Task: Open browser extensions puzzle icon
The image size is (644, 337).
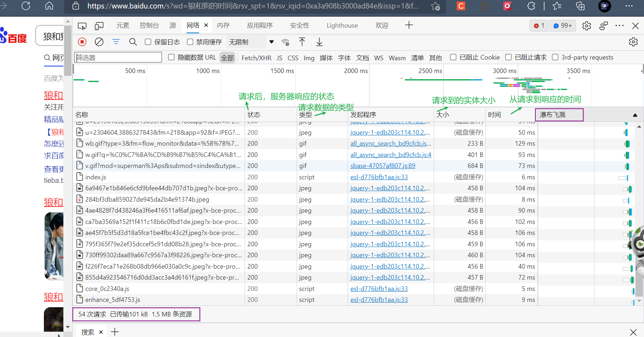Action: pos(531,6)
